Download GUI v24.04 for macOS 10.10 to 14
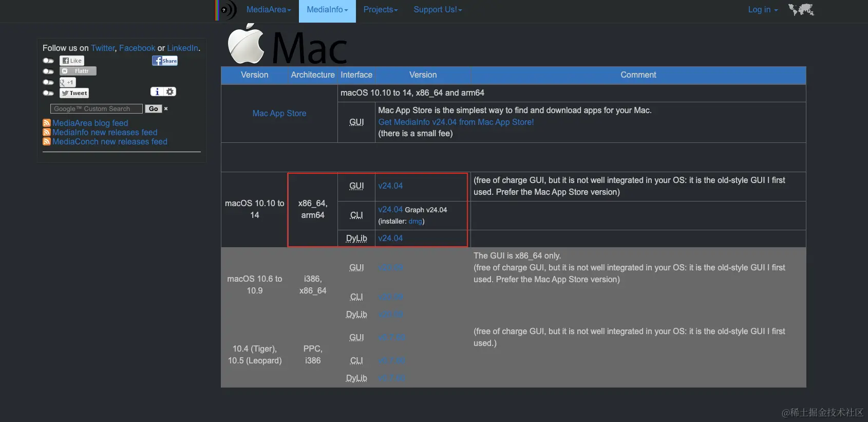868x422 pixels. click(390, 186)
